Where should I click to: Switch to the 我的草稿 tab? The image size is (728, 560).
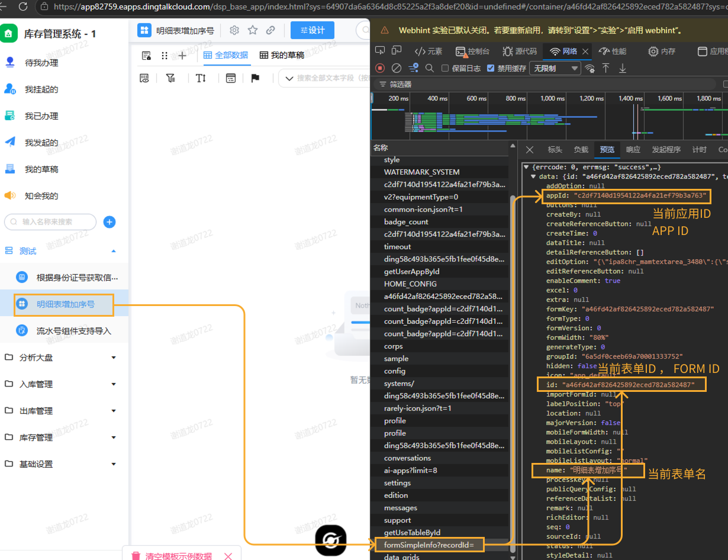pos(282,55)
